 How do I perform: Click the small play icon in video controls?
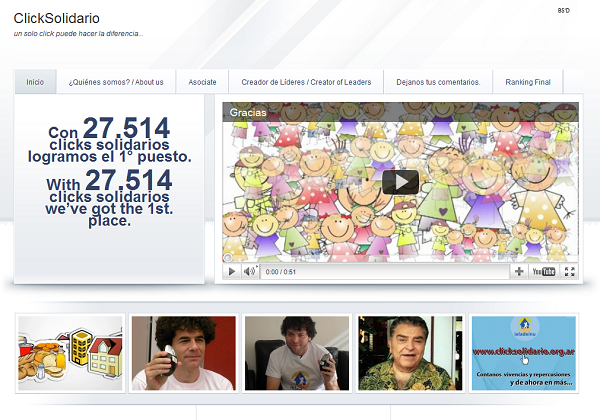(x=231, y=271)
